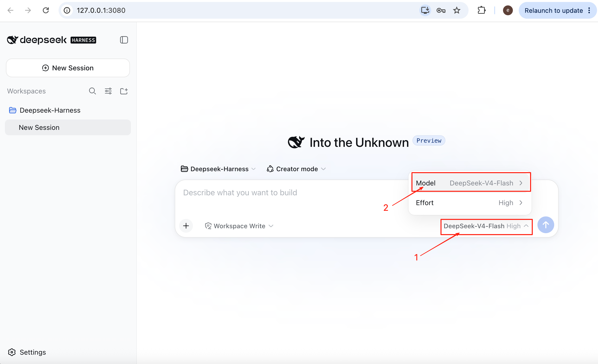Reload the page
The height and width of the screenshot is (364, 598).
(x=46, y=10)
